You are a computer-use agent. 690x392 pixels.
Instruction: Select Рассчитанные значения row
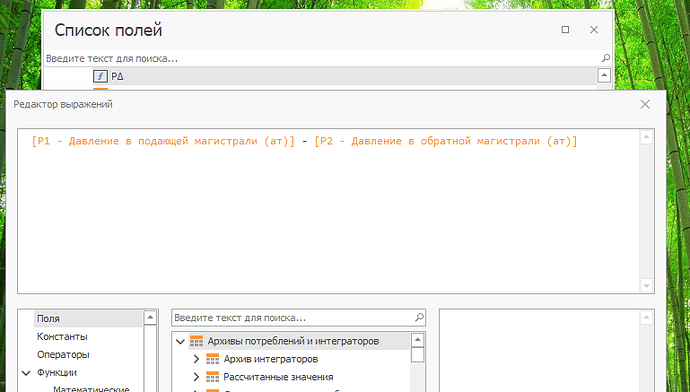[x=278, y=377]
